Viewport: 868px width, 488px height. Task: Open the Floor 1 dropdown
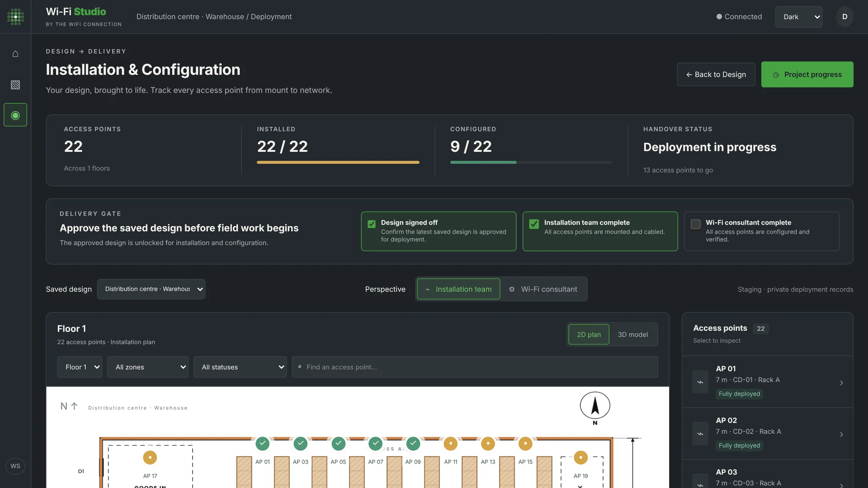(x=80, y=367)
